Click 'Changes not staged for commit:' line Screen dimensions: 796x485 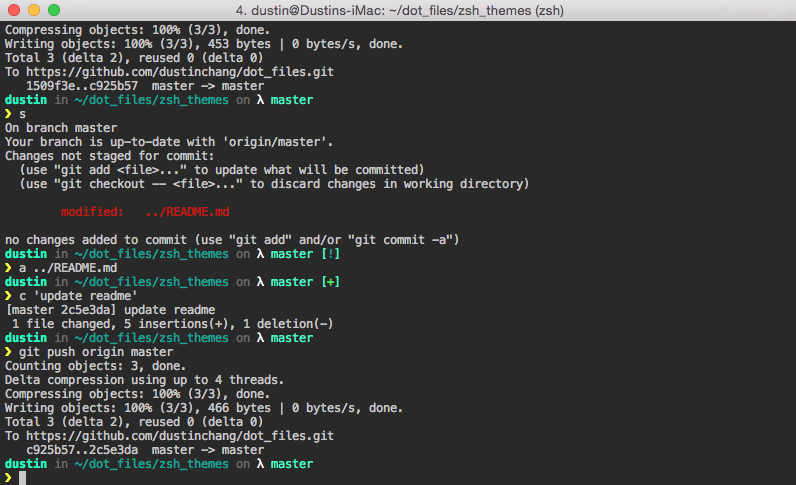[110, 156]
